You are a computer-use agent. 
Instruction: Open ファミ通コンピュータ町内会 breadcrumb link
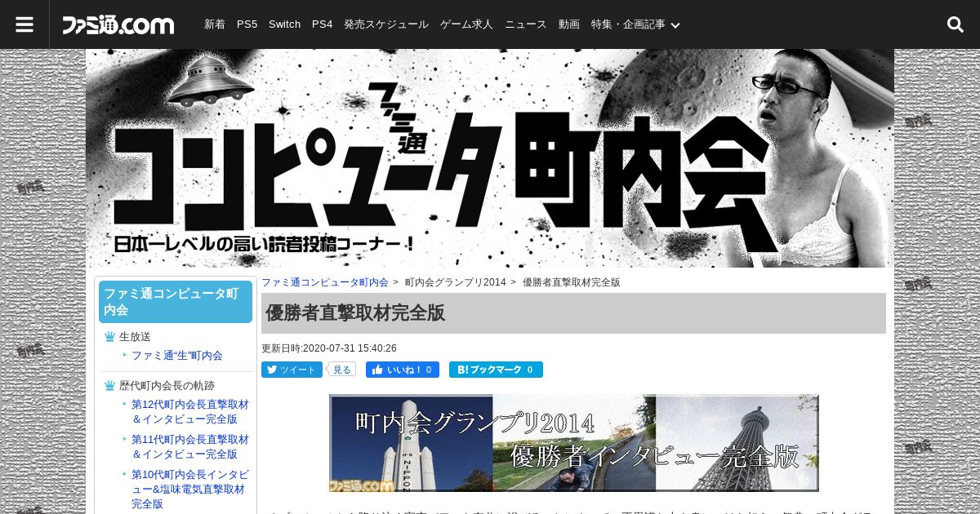(325, 282)
